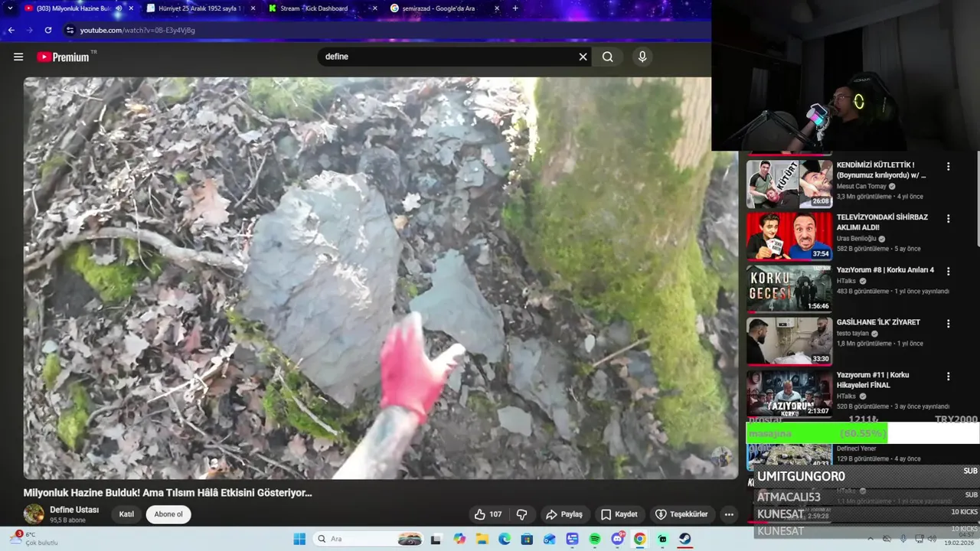The image size is (980, 551).
Task: Open options for 'GASİLHANE İLK ZİYARET' video
Action: (x=948, y=324)
